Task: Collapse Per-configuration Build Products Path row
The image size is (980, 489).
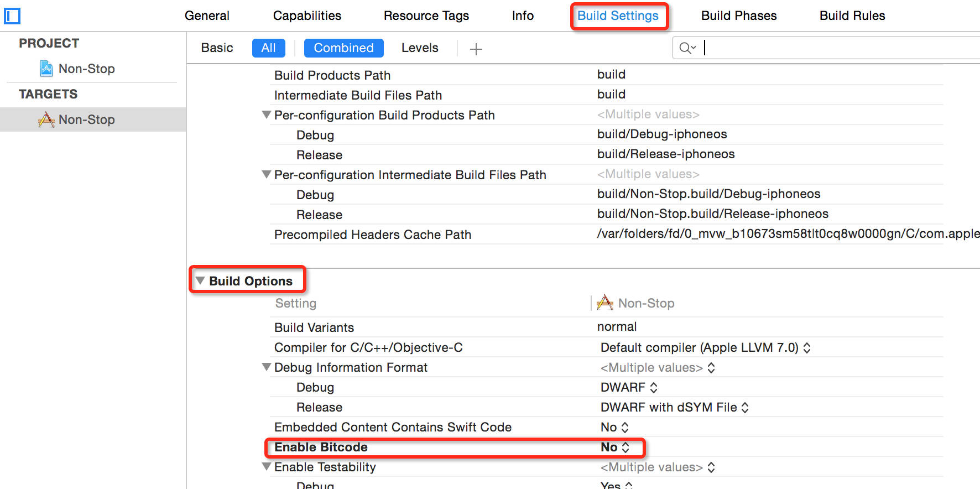Action: 267,115
